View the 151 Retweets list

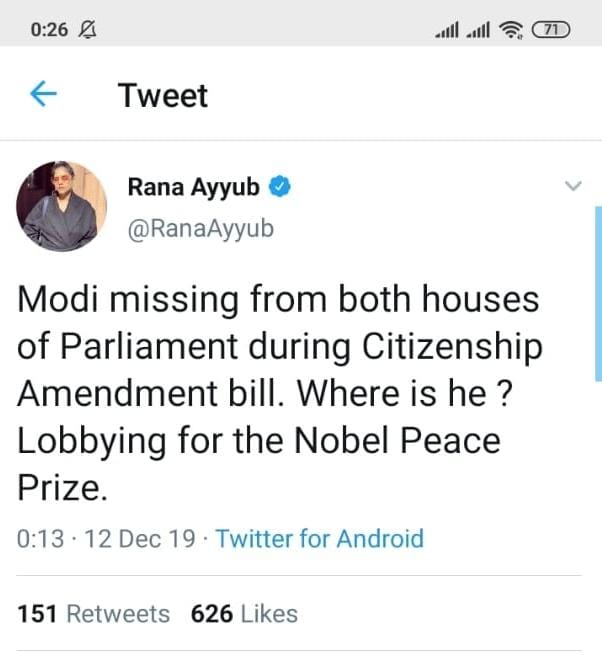click(94, 613)
